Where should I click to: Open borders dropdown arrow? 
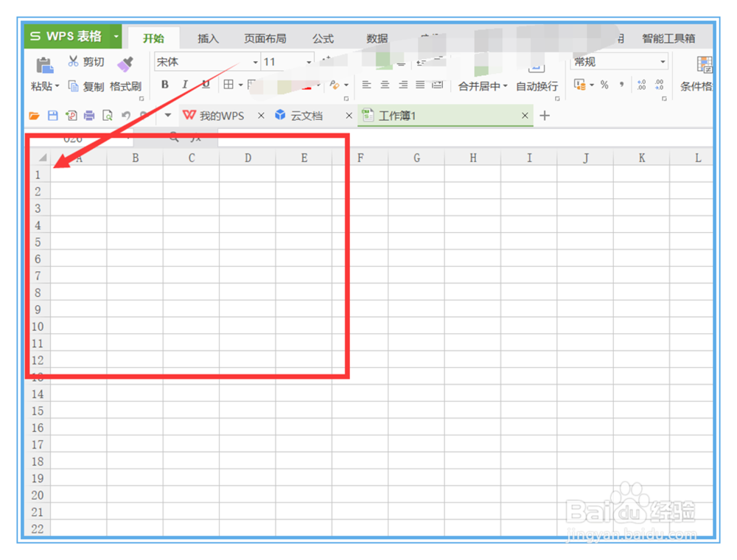point(241,85)
